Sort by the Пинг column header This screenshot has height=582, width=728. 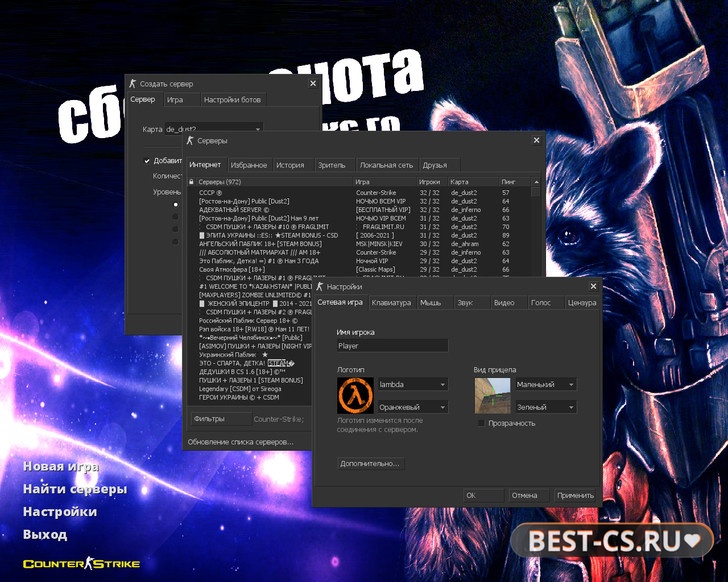click(x=514, y=182)
